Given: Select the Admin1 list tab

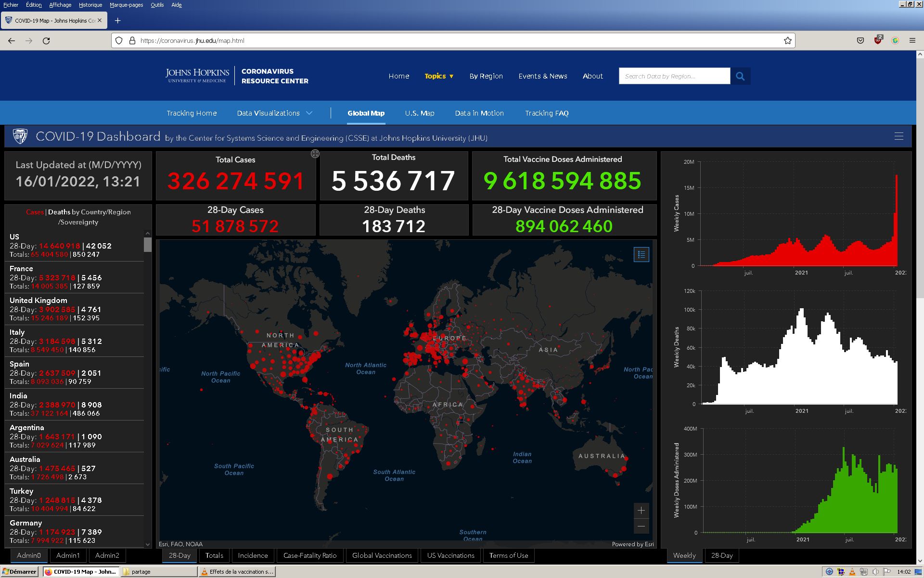Looking at the screenshot, I should 68,555.
